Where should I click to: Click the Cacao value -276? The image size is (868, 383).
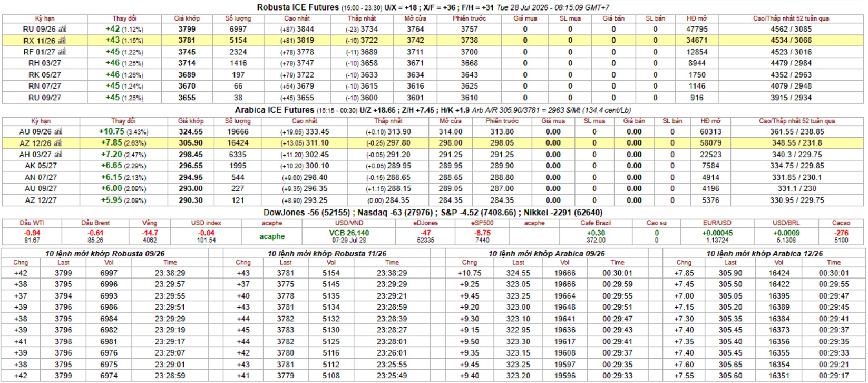click(841, 233)
